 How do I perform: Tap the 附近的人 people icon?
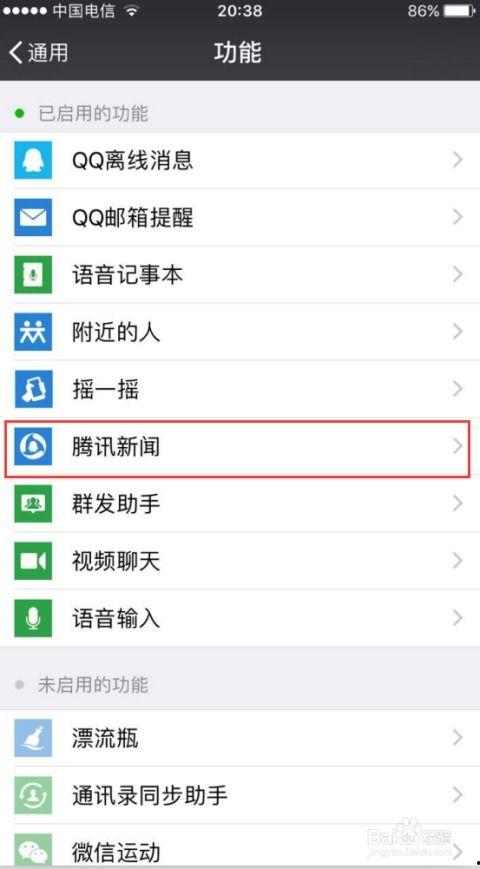pos(33,331)
